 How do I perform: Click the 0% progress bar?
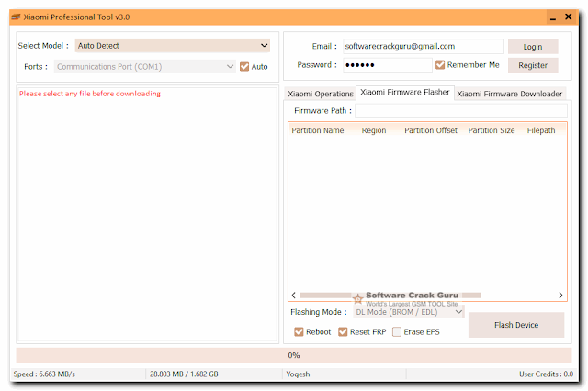pyautogui.click(x=294, y=355)
